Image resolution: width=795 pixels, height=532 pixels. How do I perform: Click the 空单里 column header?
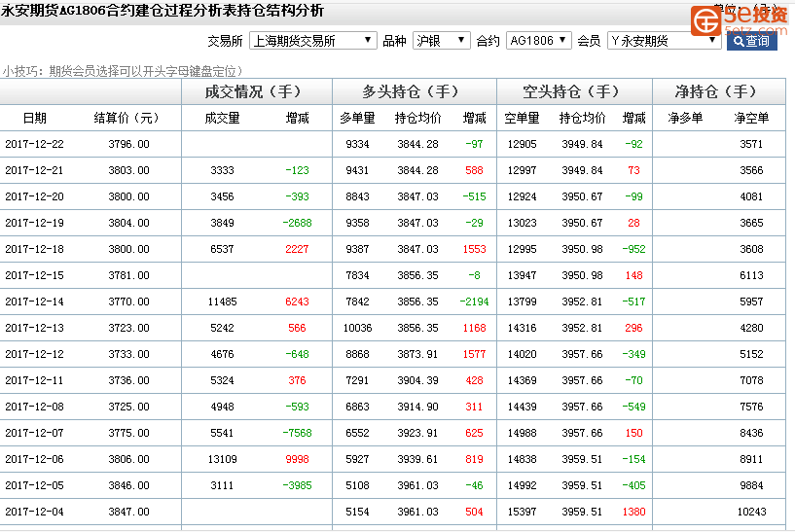522,118
